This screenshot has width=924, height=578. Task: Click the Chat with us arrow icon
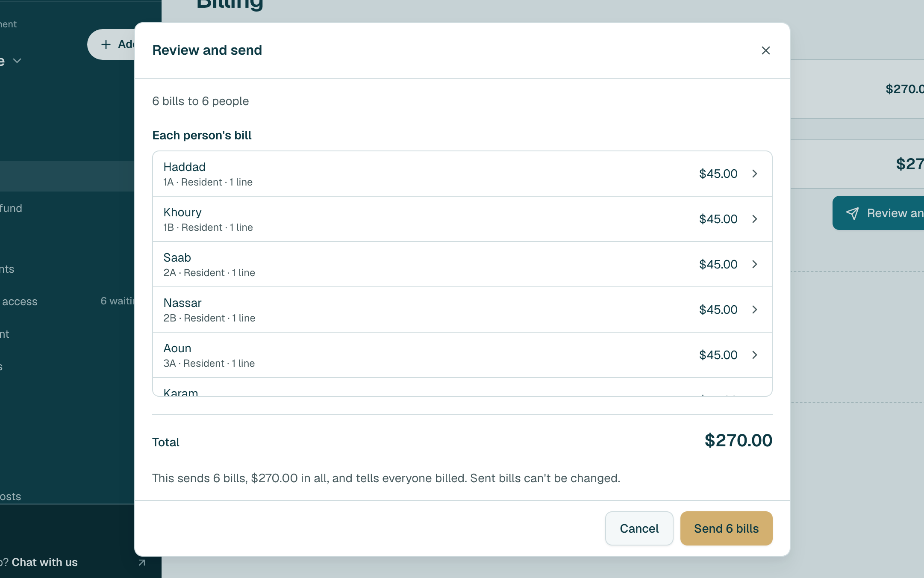click(142, 563)
